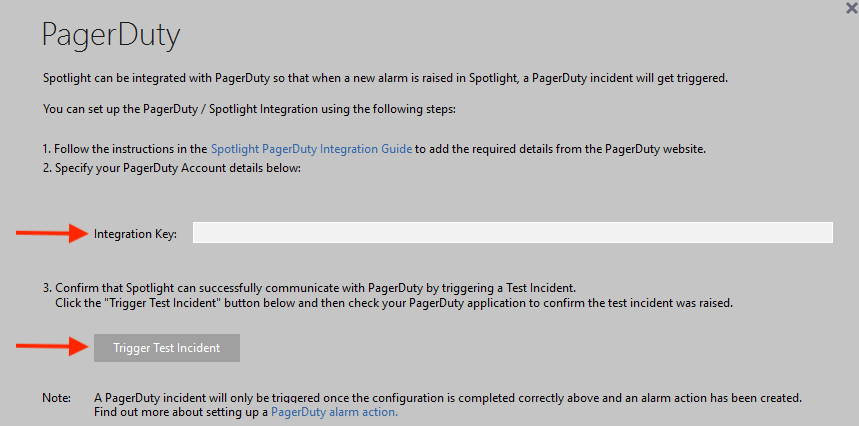859x426 pixels.
Task: Click the Note: label at the bottom
Action: 56,398
